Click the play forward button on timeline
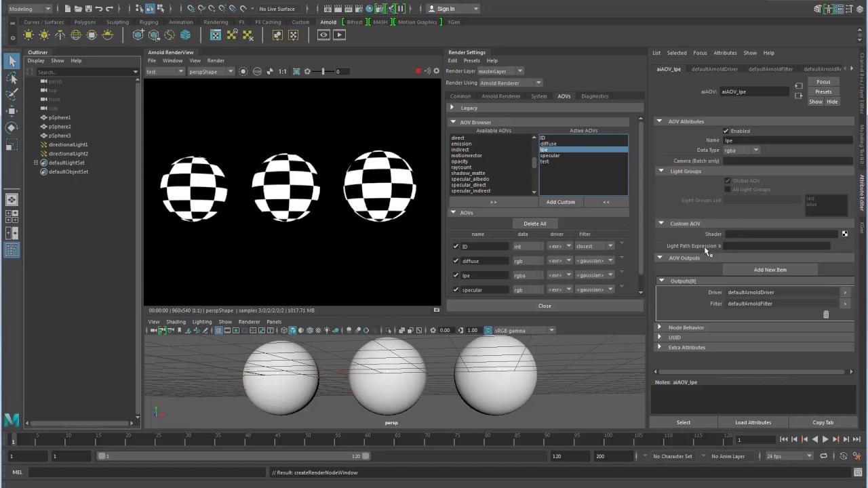 click(x=825, y=439)
